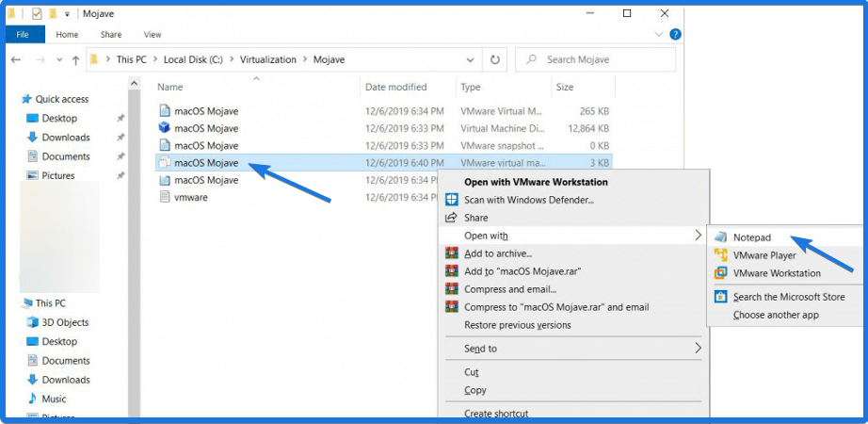
Task: Click the Notepad icon in the submenu
Action: [x=720, y=237]
